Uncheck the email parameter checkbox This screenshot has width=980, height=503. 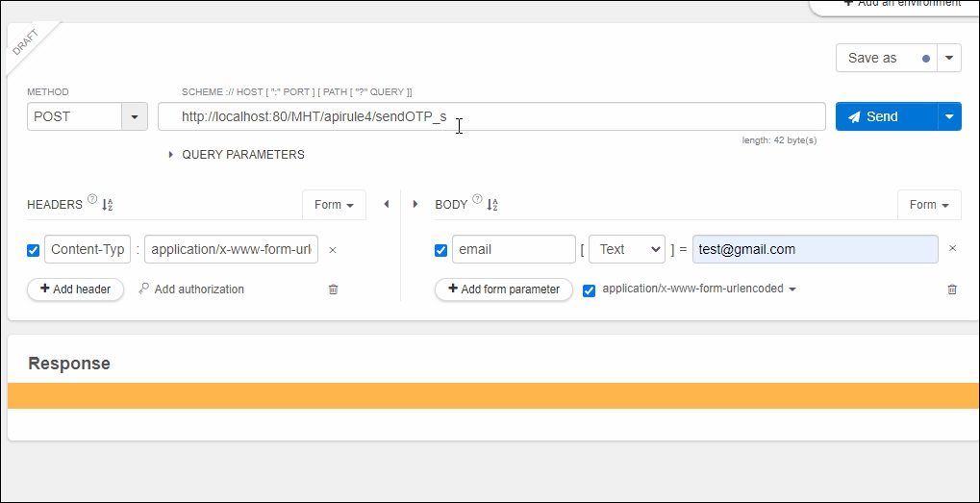click(441, 250)
